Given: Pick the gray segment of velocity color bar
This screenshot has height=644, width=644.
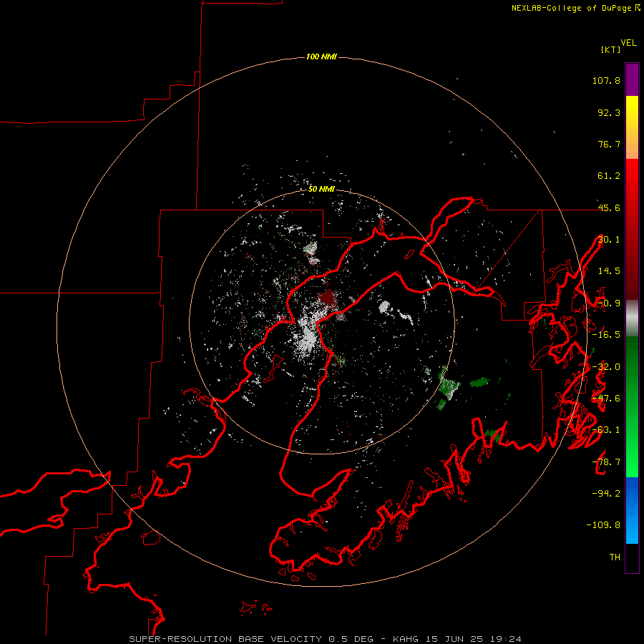Looking at the screenshot, I should pos(632,318).
